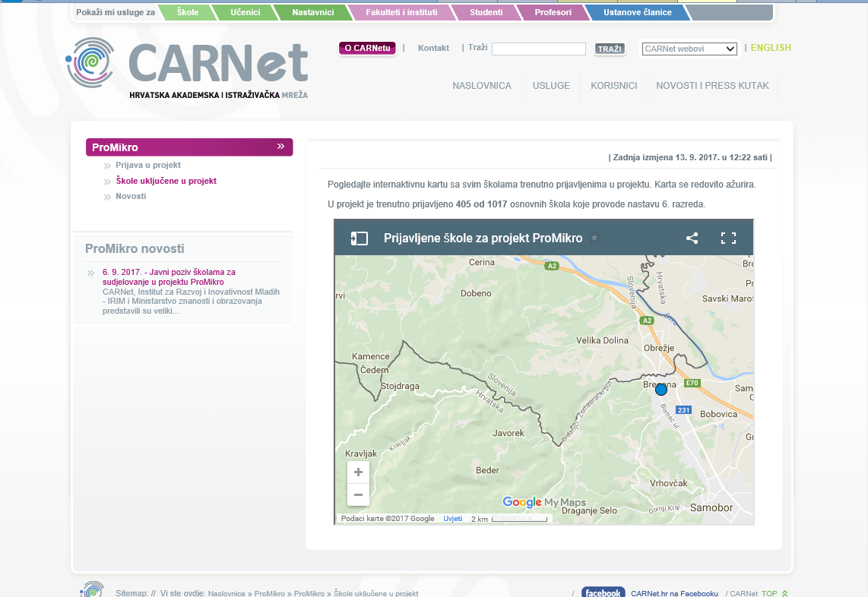Viewport: 868px width, 597px height.
Task: Open Novosti in ProMikro sidebar
Action: click(x=131, y=196)
